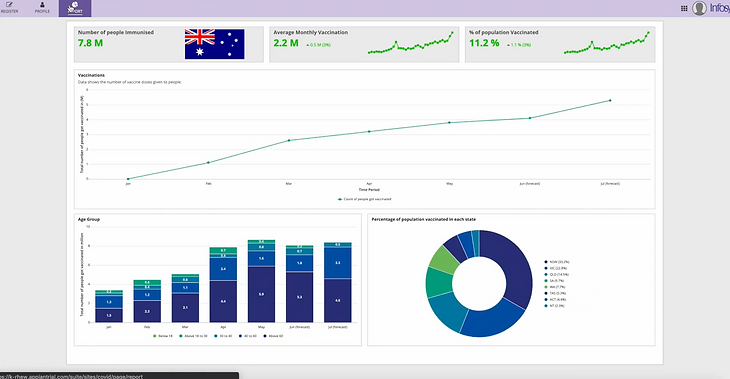730x379 pixels.
Task: Open the user avatar menu
Action: pos(699,8)
